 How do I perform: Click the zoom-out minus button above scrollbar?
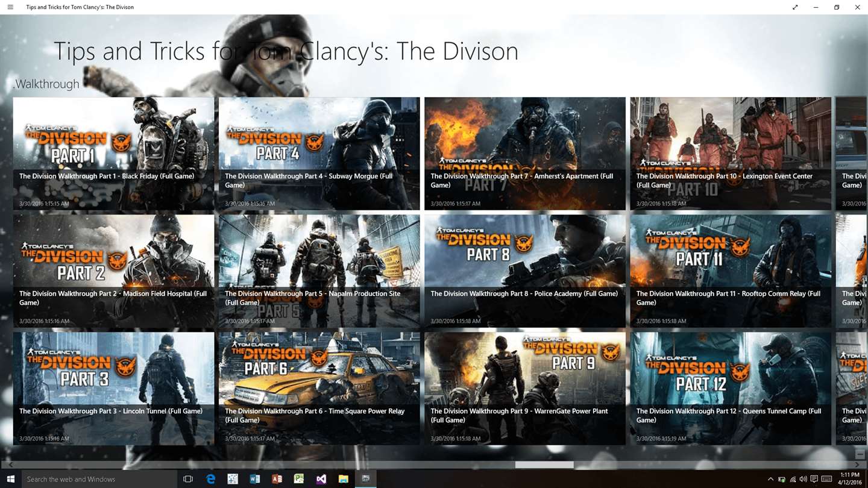(859, 453)
